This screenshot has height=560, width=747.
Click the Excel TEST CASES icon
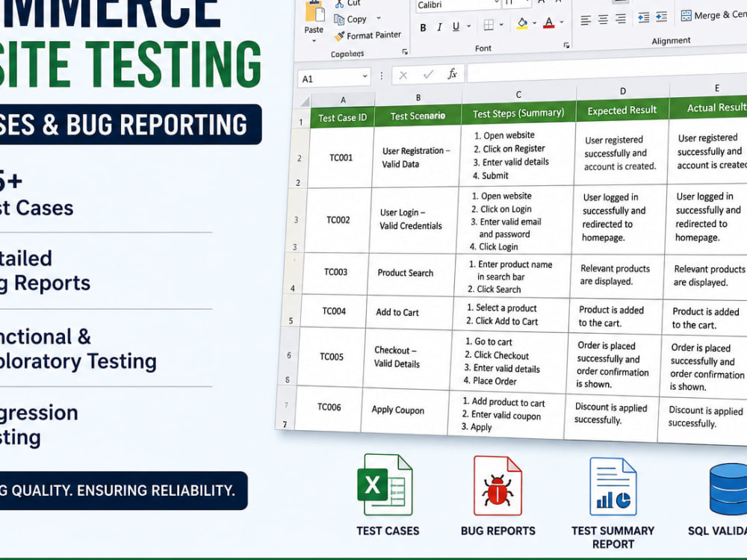385,485
